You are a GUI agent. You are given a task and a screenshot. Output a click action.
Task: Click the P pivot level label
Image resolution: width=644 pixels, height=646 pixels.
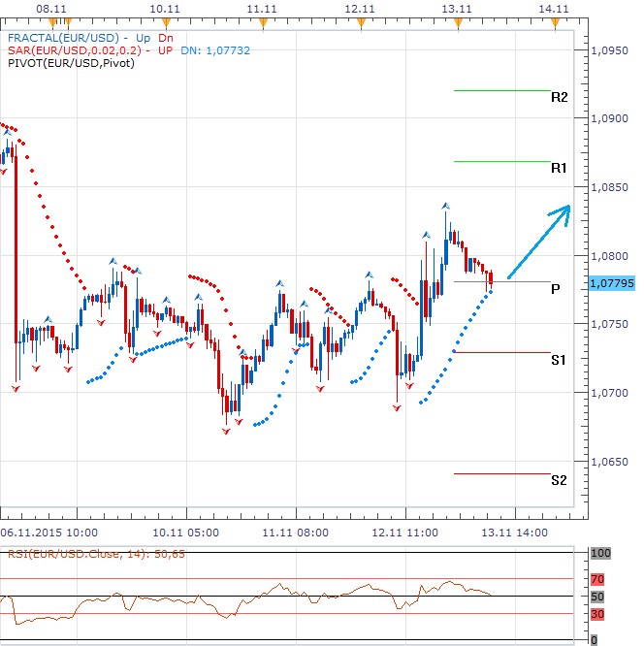[x=555, y=288]
